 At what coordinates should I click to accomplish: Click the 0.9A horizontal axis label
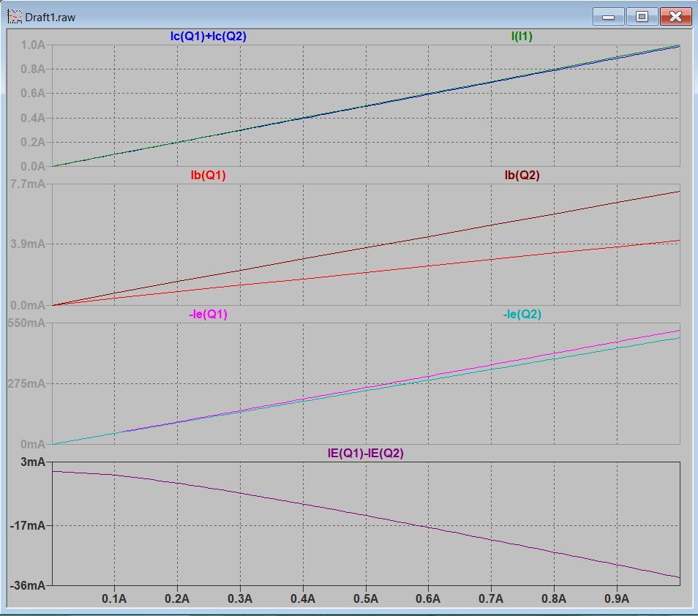coord(617,598)
